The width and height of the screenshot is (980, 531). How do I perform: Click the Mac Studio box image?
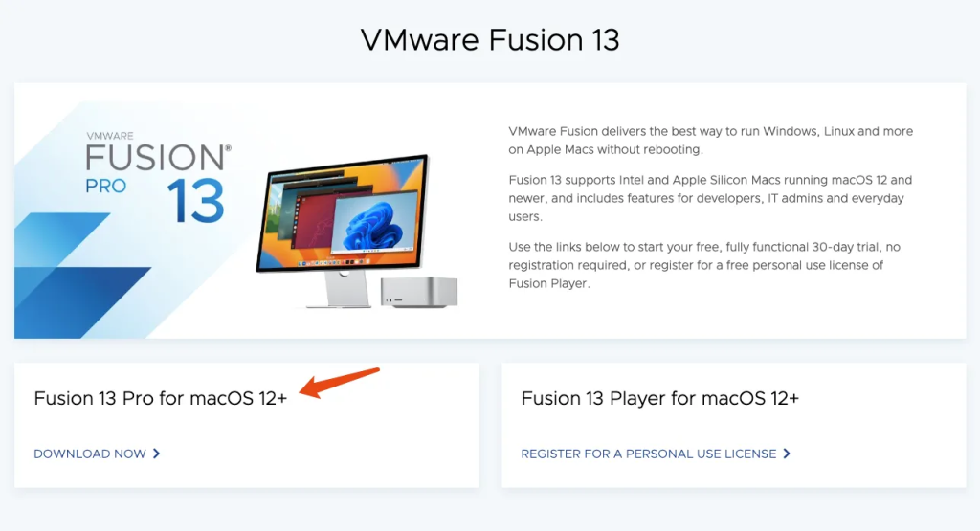(419, 292)
